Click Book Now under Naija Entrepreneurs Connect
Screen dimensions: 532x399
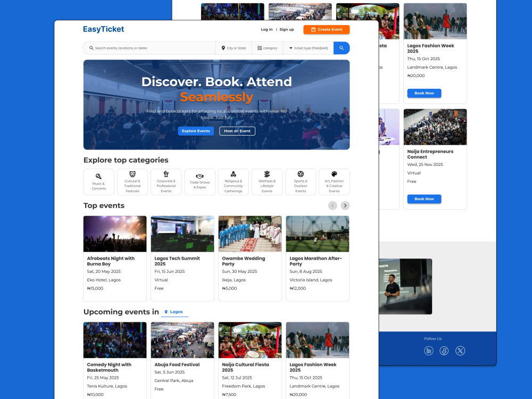click(424, 199)
